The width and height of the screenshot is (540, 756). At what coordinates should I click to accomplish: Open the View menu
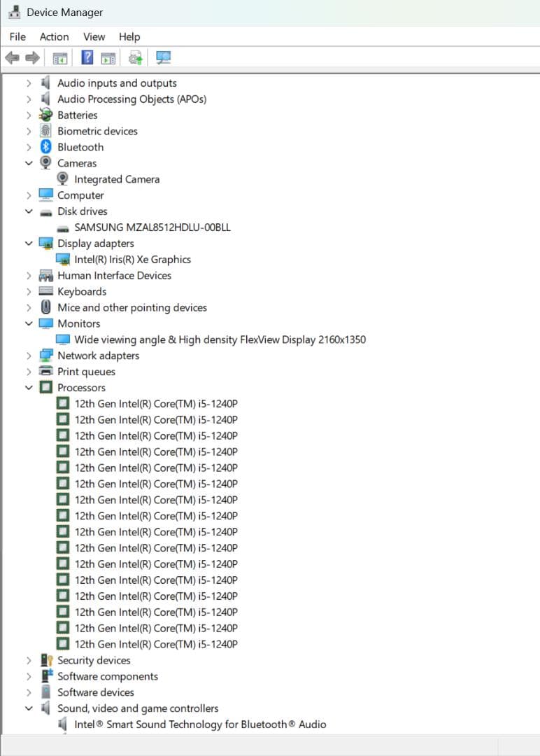94,36
